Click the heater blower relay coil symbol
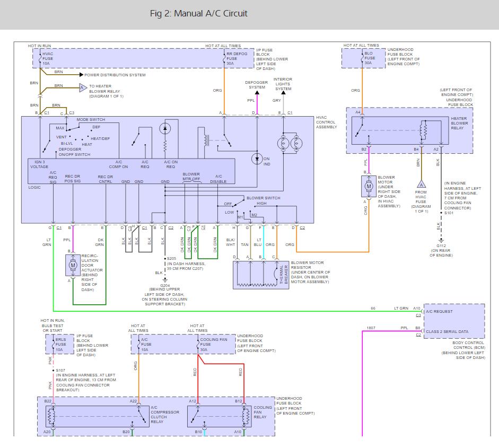Screen dimensions: 499x448 tap(423, 130)
